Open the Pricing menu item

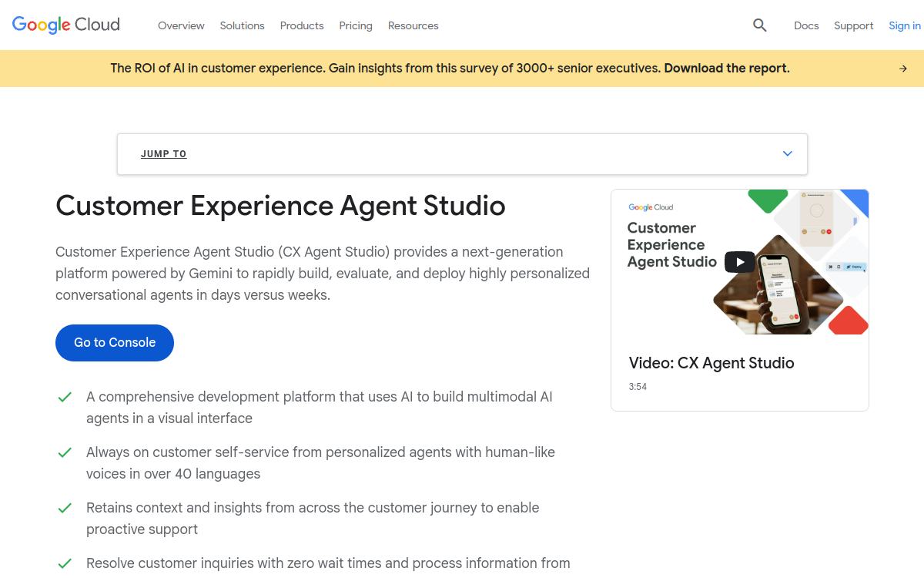click(x=356, y=25)
